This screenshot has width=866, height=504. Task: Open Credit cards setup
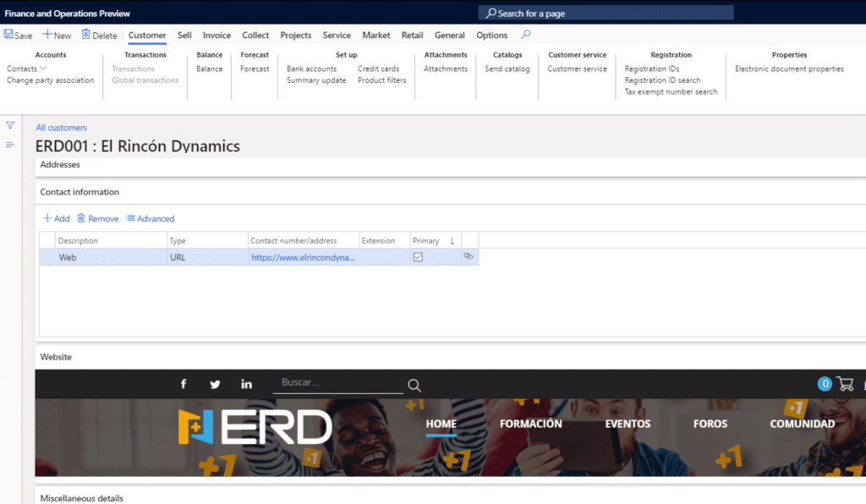pyautogui.click(x=378, y=68)
